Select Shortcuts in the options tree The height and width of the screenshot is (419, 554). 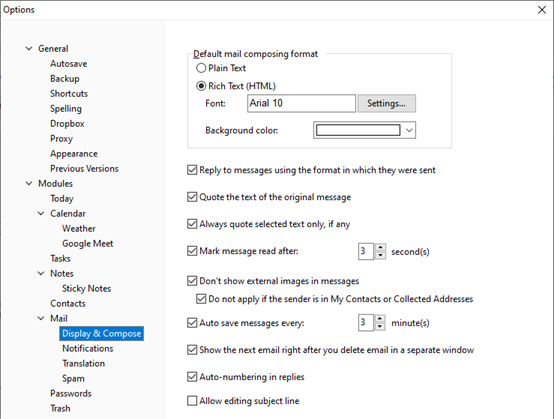click(69, 94)
